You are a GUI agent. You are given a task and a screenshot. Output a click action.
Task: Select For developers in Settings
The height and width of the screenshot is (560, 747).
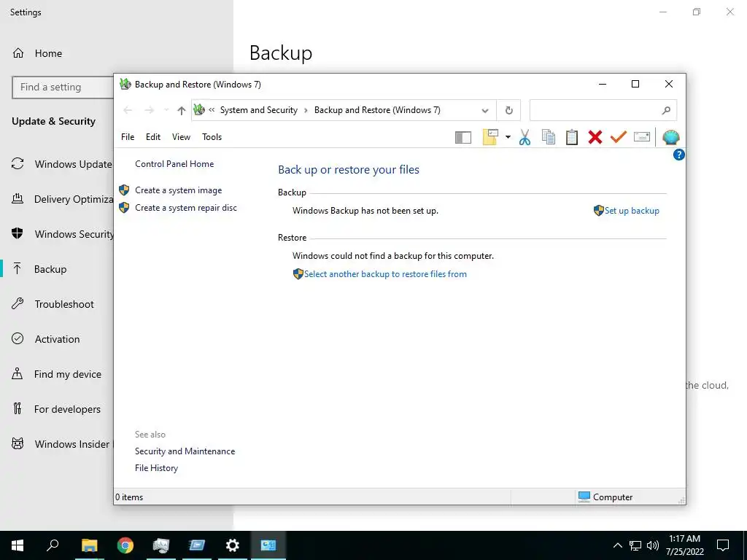click(67, 409)
